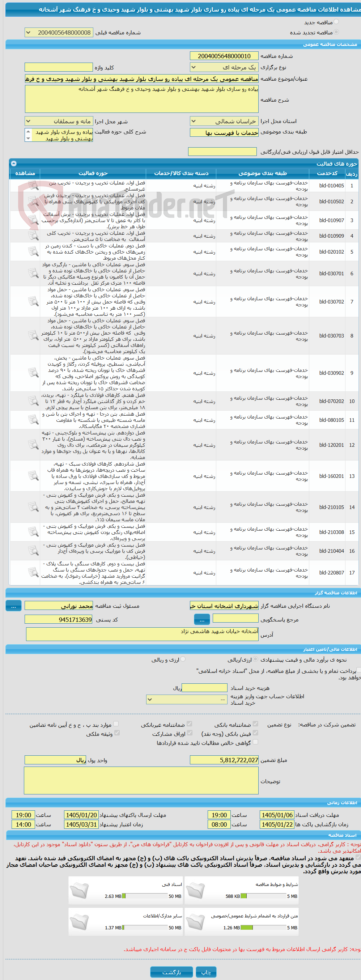Click زمان بازگشایی پاکت ها date field
The width and height of the screenshot is (361, 980).
277,824
